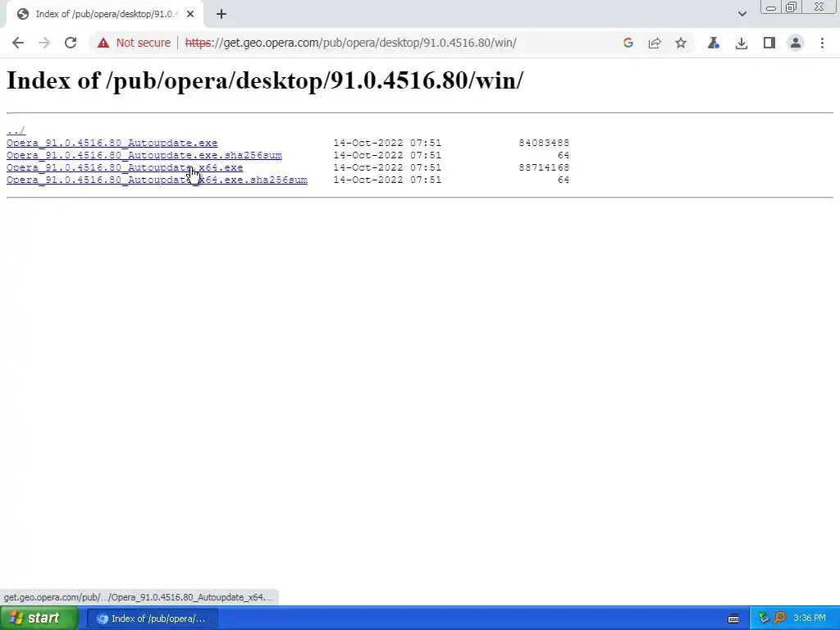Minimize the browser window

[x=771, y=7]
